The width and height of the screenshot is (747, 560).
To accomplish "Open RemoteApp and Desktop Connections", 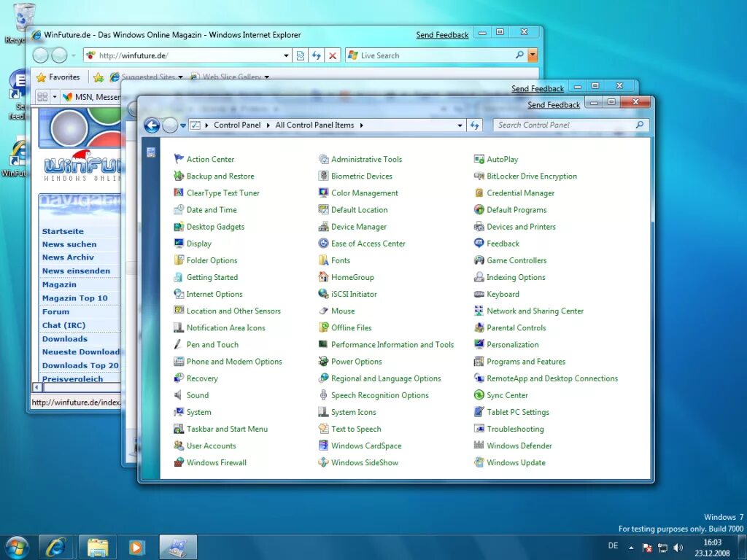I will [552, 378].
